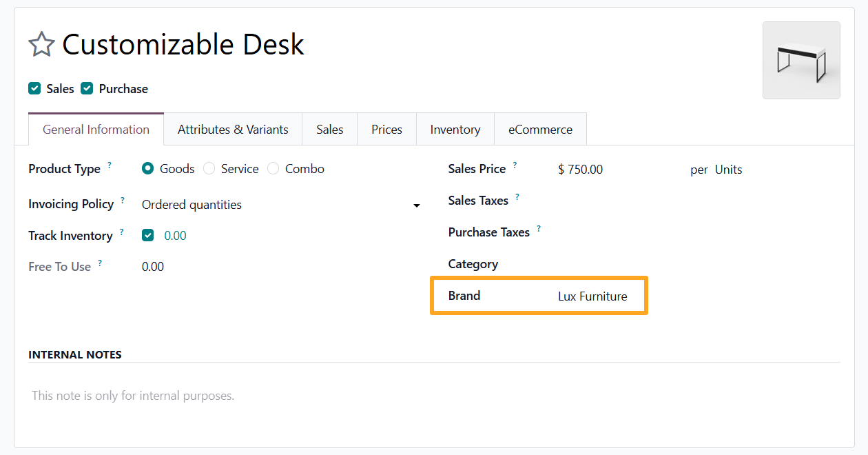This screenshot has height=455, width=868.
Task: Disable the Track Inventory checkbox
Action: tap(147, 235)
